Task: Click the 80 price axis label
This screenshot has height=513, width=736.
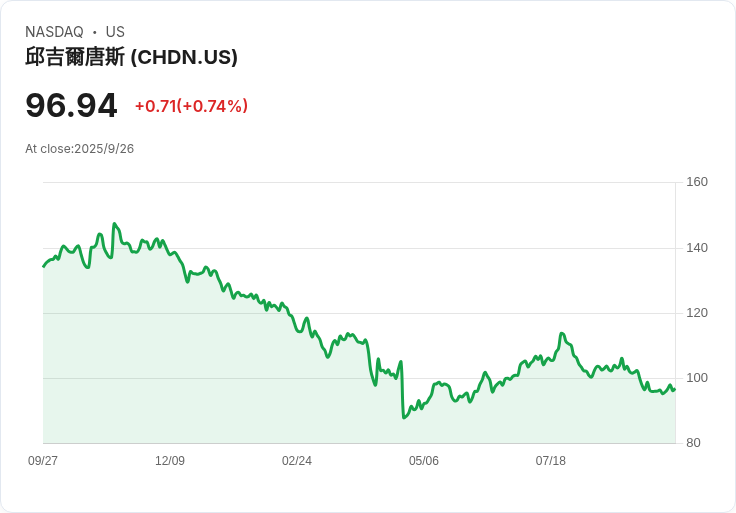Action: tap(693, 443)
